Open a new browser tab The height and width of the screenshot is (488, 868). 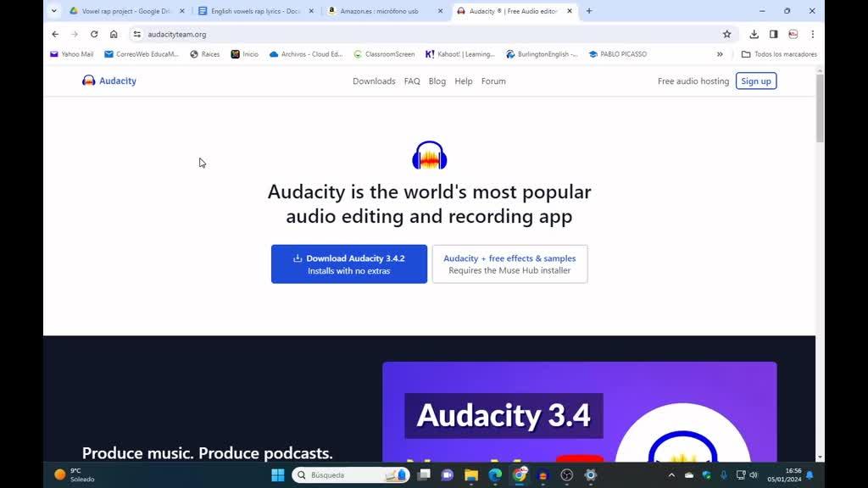click(x=589, y=10)
